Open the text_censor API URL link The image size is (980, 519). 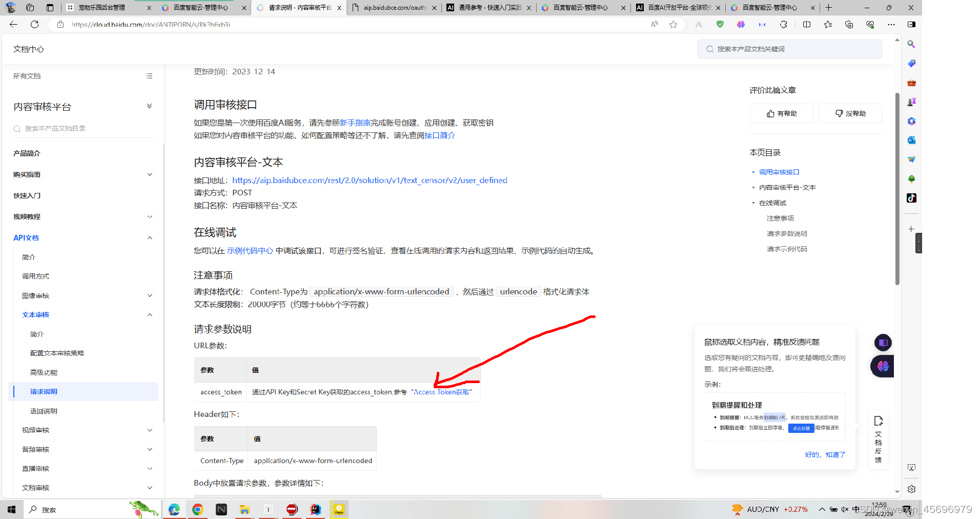point(370,180)
